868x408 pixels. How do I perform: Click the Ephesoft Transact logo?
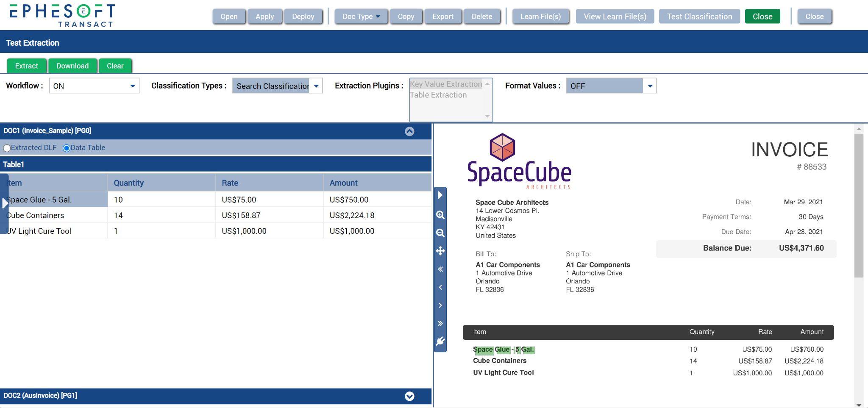click(x=62, y=15)
